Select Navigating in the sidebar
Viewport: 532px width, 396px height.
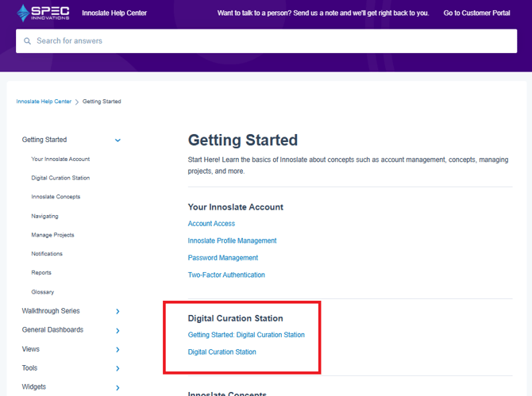click(x=44, y=216)
